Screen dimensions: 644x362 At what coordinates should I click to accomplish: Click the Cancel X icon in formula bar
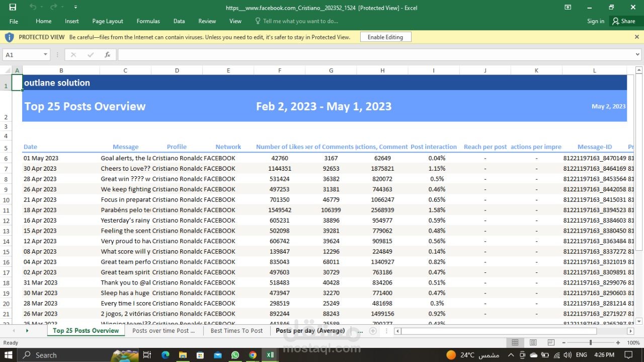point(73,54)
